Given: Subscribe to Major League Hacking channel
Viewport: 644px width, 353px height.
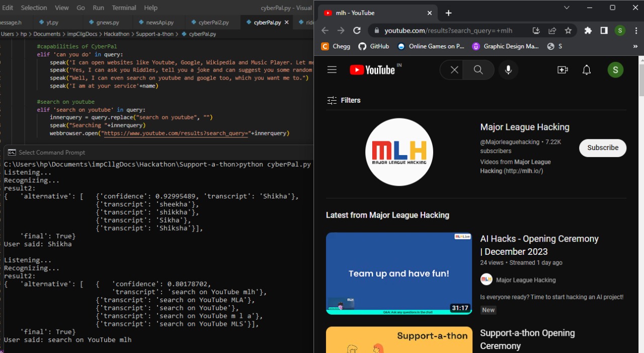Looking at the screenshot, I should click(x=603, y=148).
